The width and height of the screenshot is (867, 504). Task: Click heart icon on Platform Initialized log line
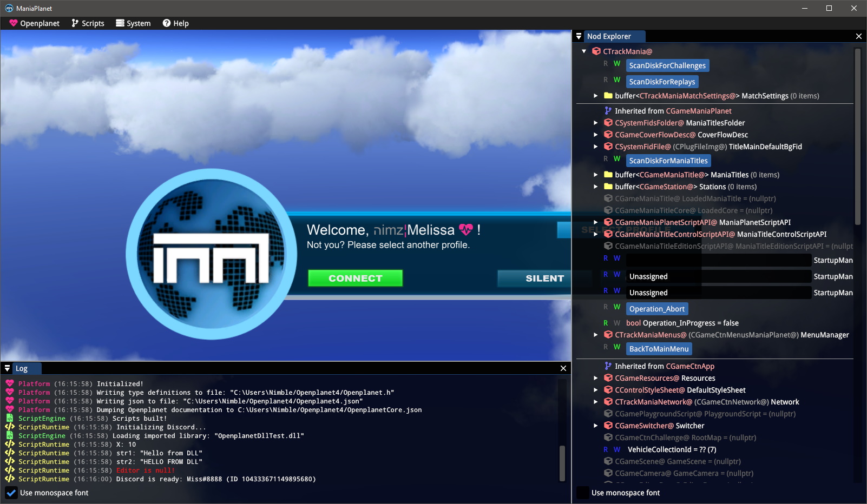[x=10, y=384]
